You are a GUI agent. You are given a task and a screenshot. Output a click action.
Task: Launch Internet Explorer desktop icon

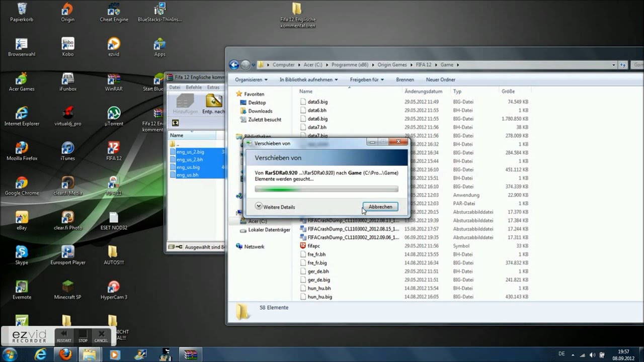pos(22,117)
